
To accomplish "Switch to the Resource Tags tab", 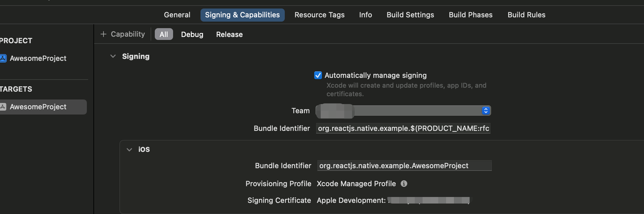I will (319, 15).
